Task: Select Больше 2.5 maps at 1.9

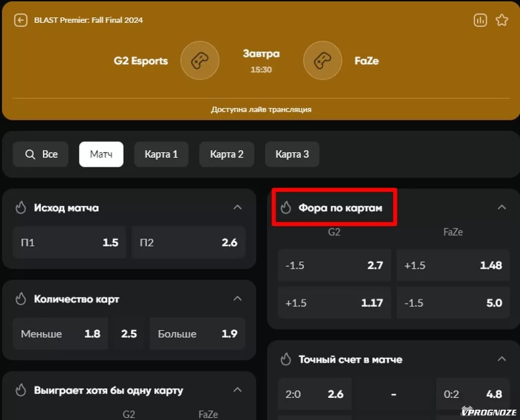Action: (197, 334)
